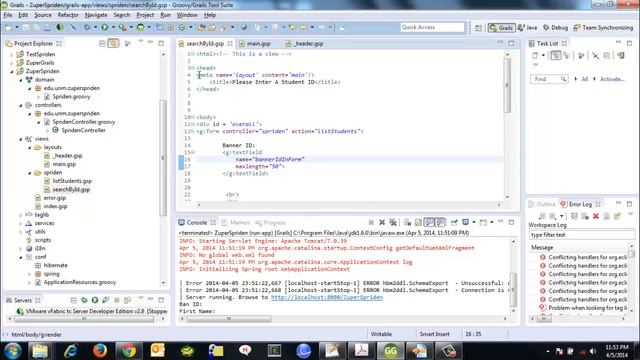Image resolution: width=640 pixels, height=360 pixels.
Task: Open the Run toolbar dropdown arrow
Action: coord(113,27)
